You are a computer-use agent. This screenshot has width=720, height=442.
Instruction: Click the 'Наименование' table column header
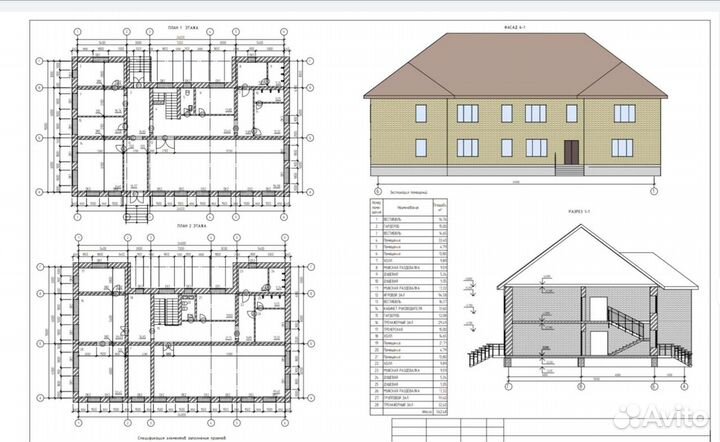coord(408,207)
